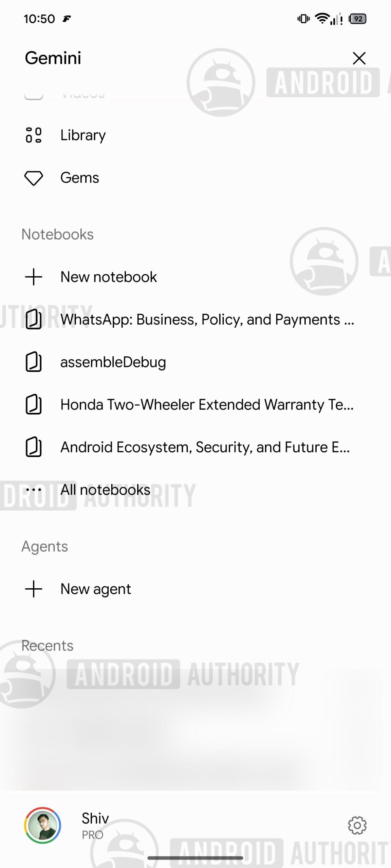Tap the plus icon beside New agent
This screenshot has width=391, height=868.
pyautogui.click(x=34, y=589)
